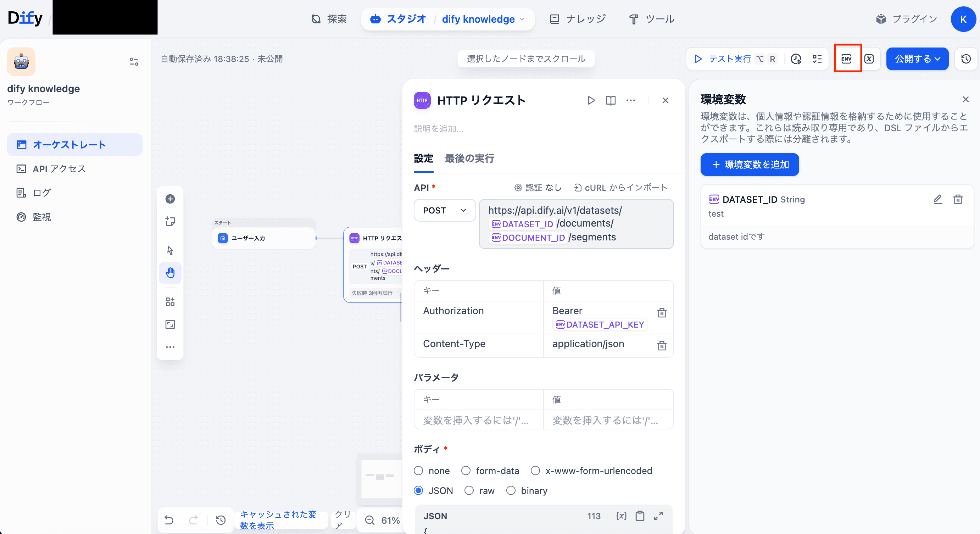Open version history clock icon
The width and height of the screenshot is (980, 534).
tap(965, 59)
